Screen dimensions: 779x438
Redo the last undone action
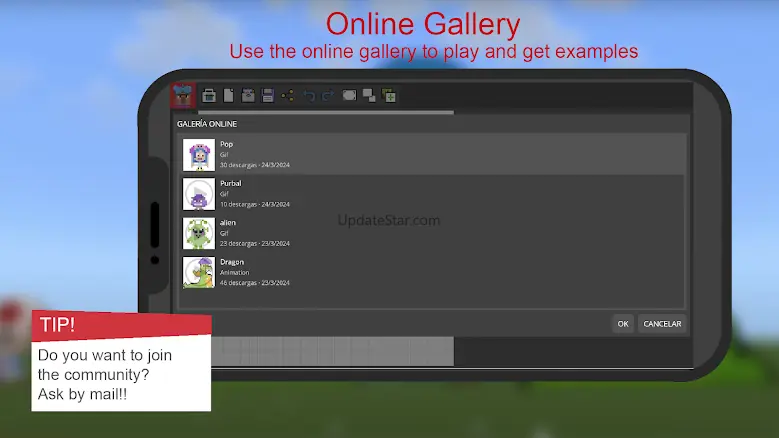[329, 96]
